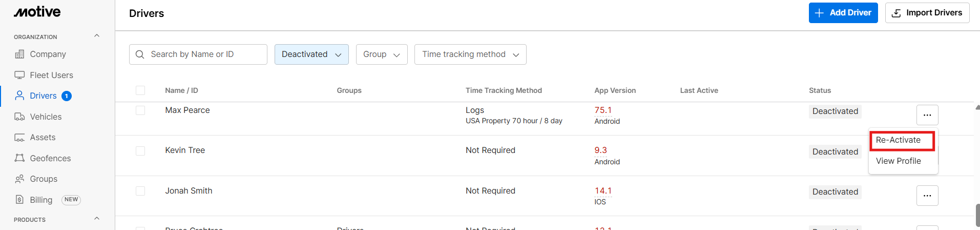Screen dimensions: 980x230
Task: Click the Motive logo
Action: [x=37, y=12]
